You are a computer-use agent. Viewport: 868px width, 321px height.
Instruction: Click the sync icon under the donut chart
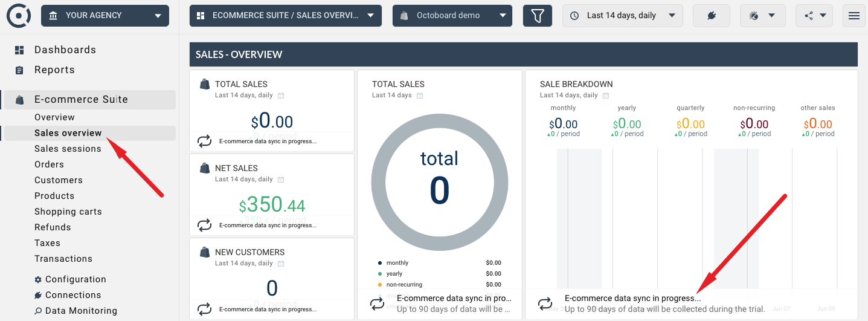377,303
